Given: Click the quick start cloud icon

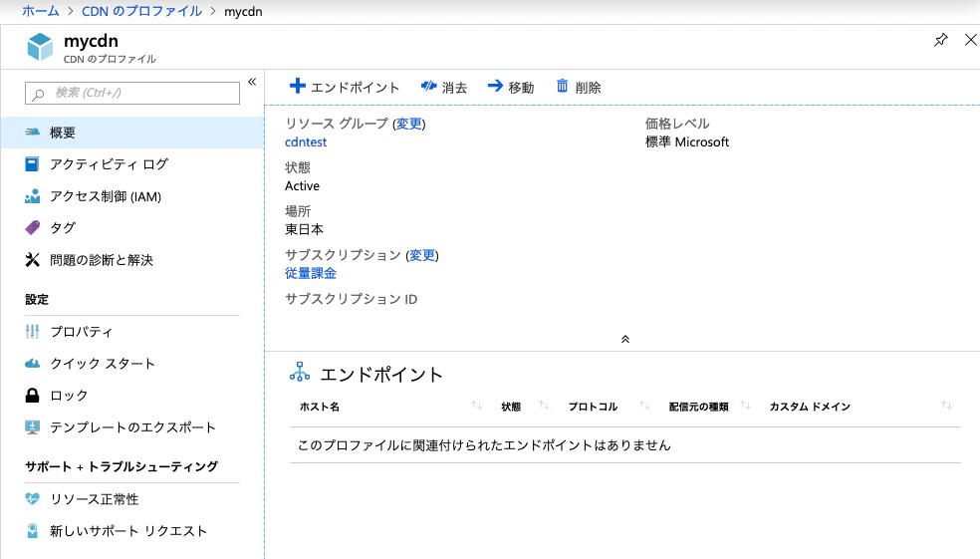Looking at the screenshot, I should [x=32, y=364].
